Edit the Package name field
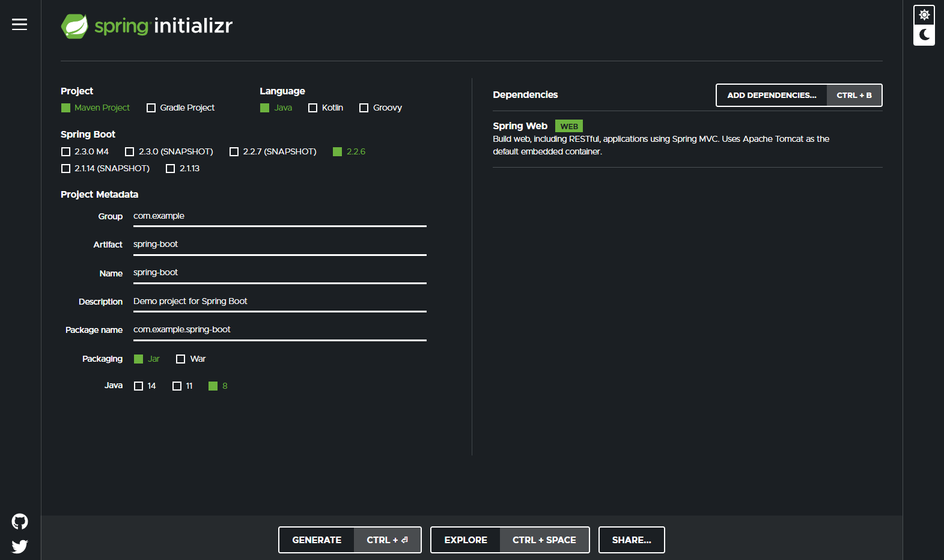The image size is (944, 560). pos(280,330)
